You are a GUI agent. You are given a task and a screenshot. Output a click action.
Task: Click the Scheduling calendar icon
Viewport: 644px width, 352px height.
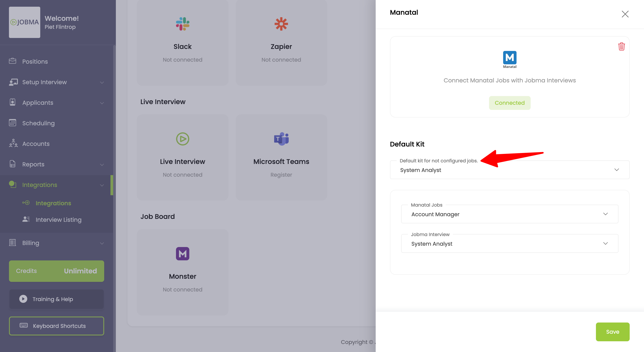pyautogui.click(x=13, y=123)
